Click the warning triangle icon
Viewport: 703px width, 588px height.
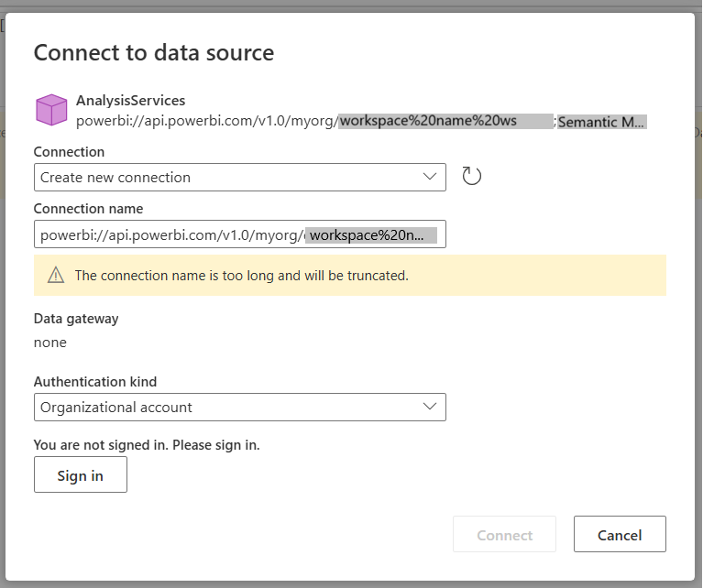pyautogui.click(x=56, y=275)
